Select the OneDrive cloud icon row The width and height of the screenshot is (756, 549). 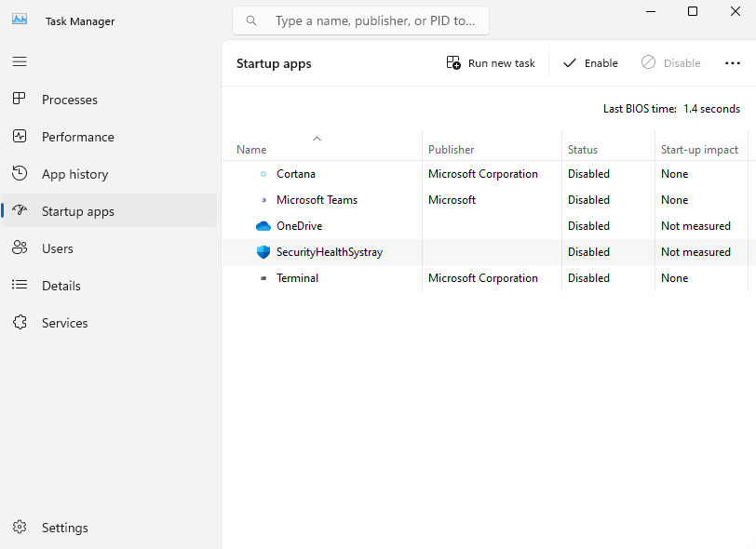[x=263, y=226]
